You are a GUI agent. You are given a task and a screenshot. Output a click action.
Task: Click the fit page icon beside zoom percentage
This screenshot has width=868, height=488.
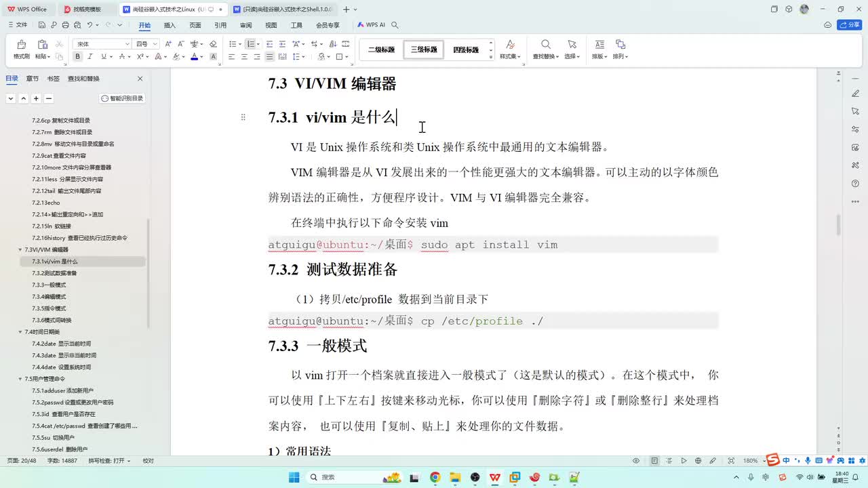pos(731,461)
